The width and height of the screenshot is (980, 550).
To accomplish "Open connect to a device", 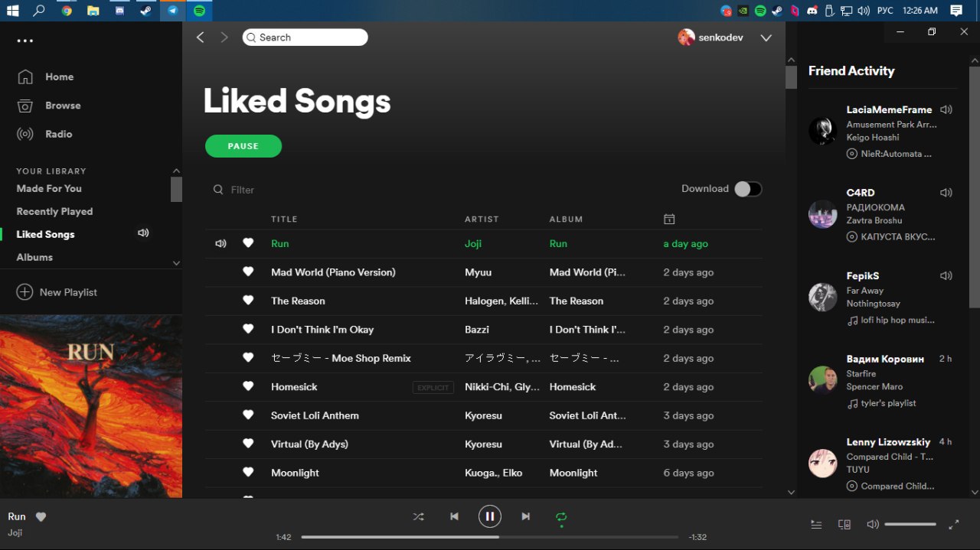I will (x=844, y=524).
